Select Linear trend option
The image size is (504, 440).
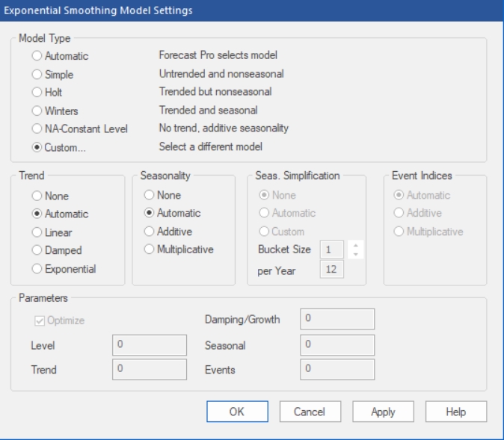(37, 232)
